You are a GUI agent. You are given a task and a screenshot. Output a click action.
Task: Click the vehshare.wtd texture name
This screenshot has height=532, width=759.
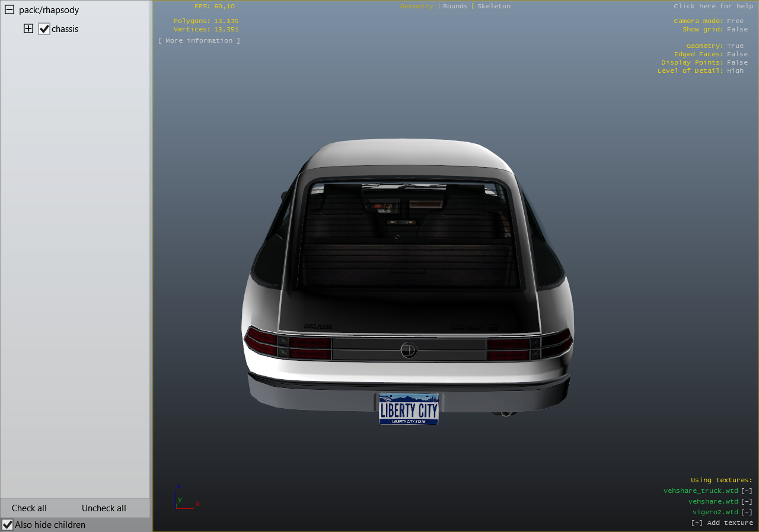coord(713,501)
